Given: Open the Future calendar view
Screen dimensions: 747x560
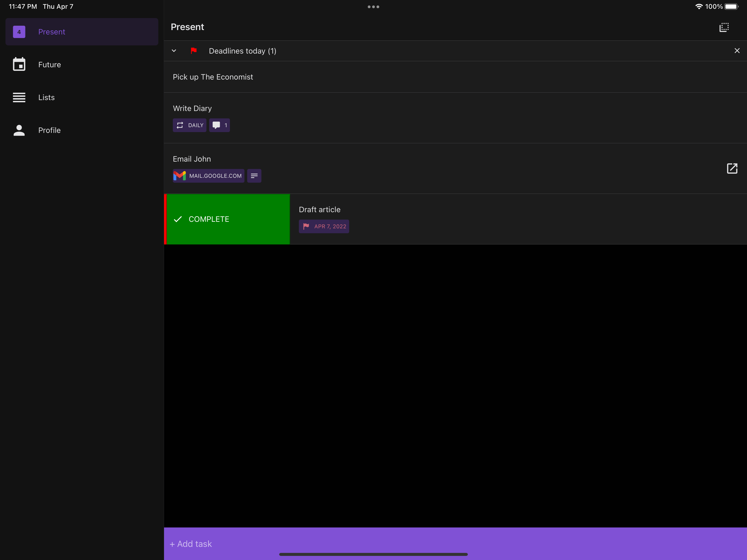Looking at the screenshot, I should (50, 65).
